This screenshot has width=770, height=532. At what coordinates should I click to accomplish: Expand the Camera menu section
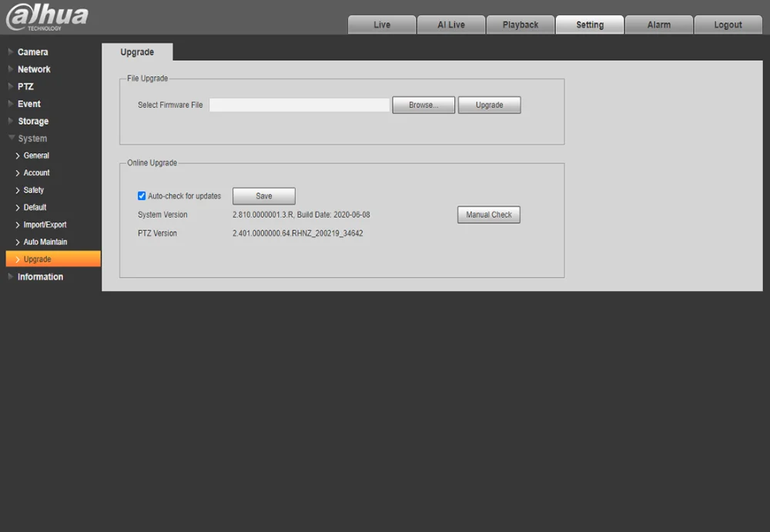click(32, 52)
